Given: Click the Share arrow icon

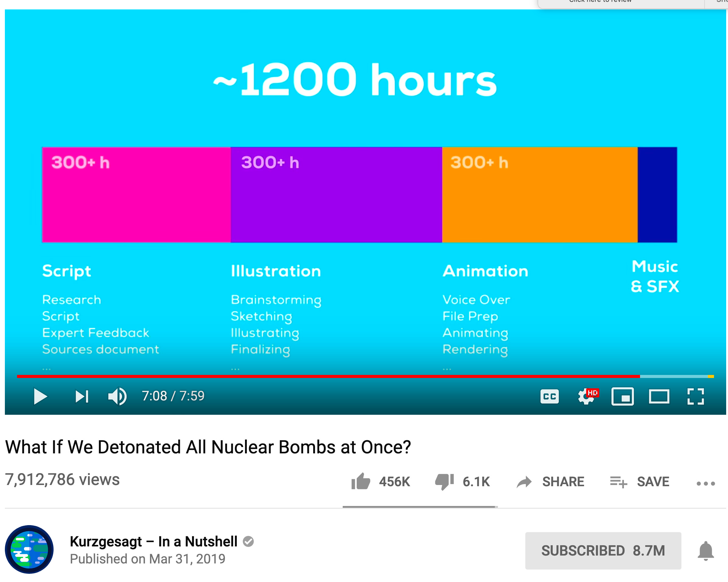Looking at the screenshot, I should pos(524,482).
